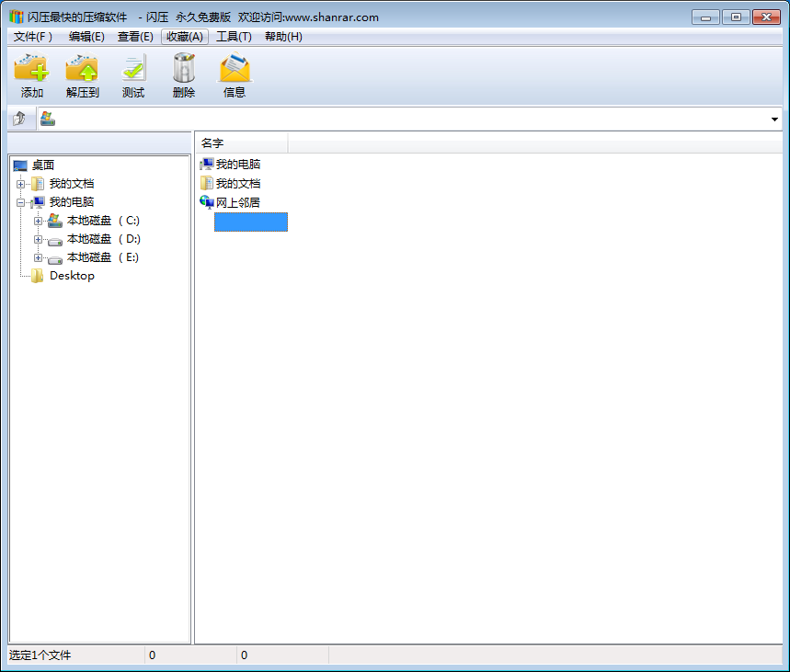
Task: Select the Desktop folder in the tree
Action: coord(72,276)
